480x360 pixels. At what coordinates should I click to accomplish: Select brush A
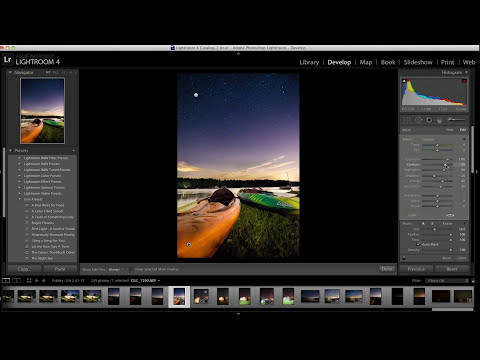tap(424, 224)
